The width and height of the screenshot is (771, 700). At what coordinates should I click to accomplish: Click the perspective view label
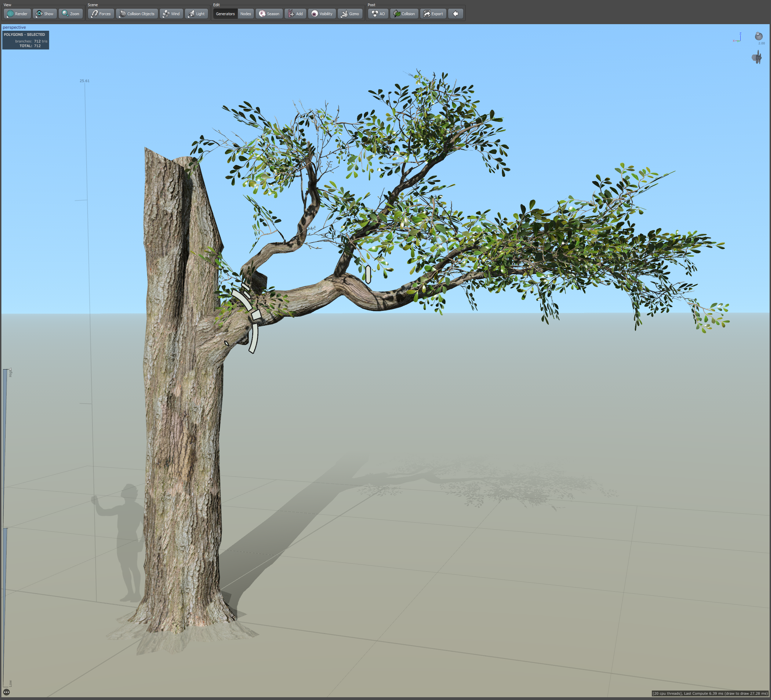click(x=14, y=27)
